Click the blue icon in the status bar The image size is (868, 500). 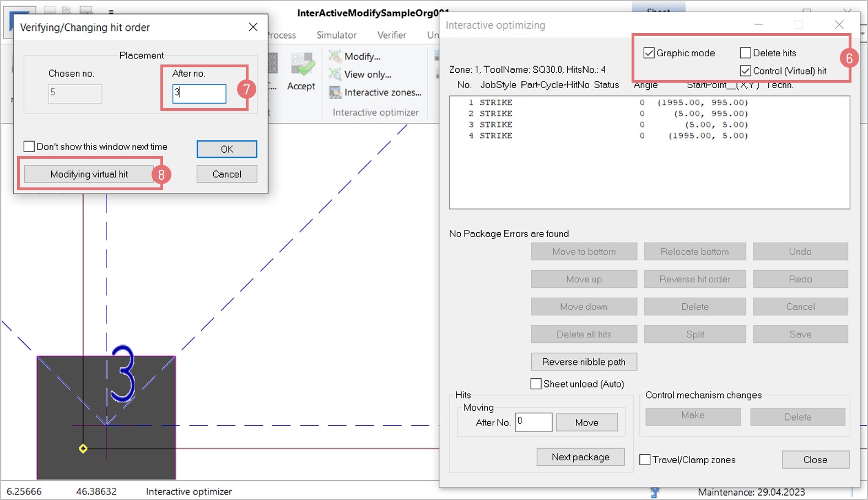coord(655,492)
